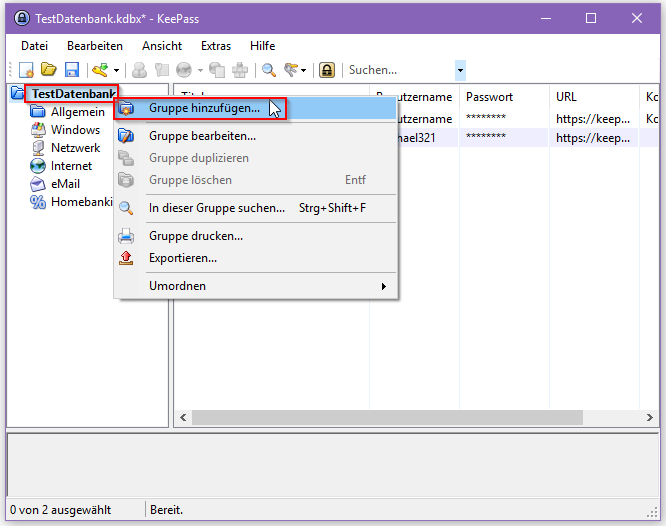Image resolution: width=666 pixels, height=526 pixels.
Task: Click into the Suchen search field
Action: (x=399, y=70)
